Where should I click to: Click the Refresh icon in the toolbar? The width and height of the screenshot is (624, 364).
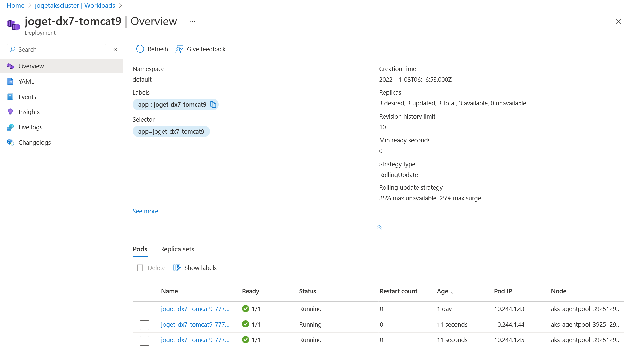140,49
